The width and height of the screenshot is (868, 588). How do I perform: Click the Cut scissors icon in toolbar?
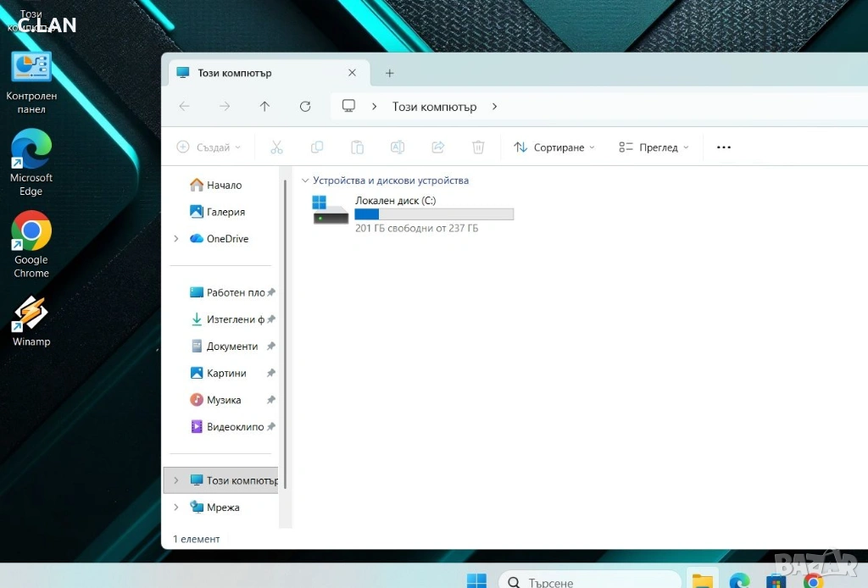(276, 147)
